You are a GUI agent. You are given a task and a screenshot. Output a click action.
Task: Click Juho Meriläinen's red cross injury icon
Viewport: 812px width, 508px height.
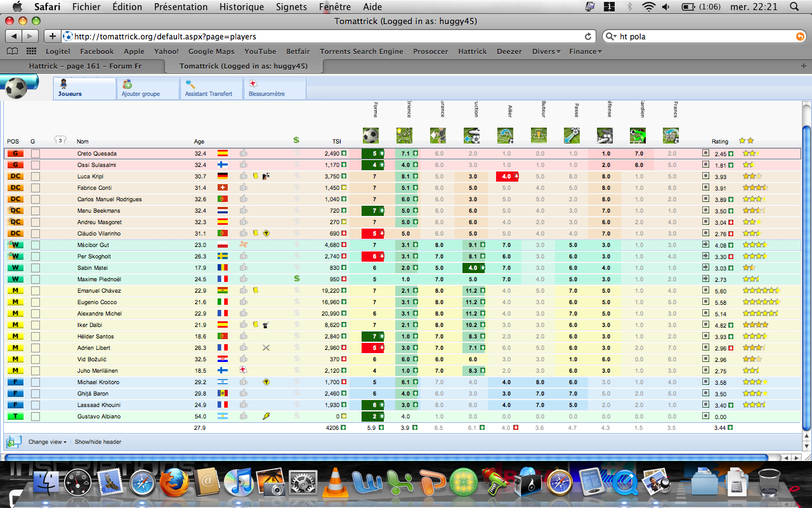242,371
